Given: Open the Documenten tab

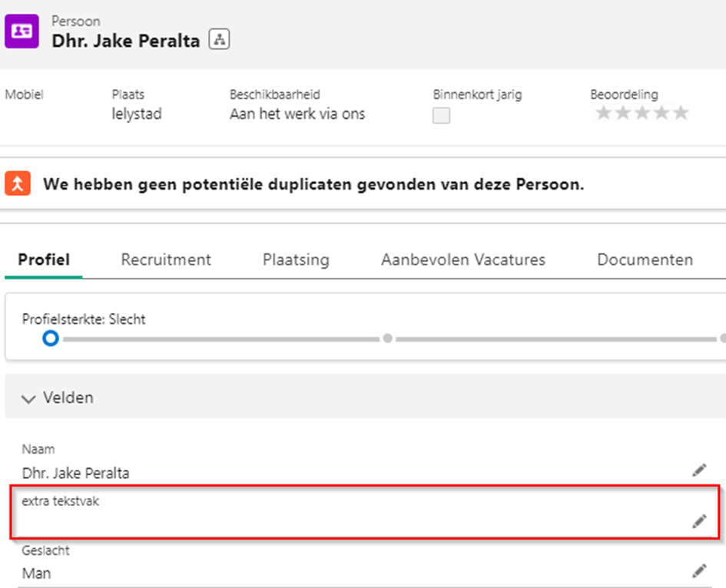Looking at the screenshot, I should (x=645, y=259).
